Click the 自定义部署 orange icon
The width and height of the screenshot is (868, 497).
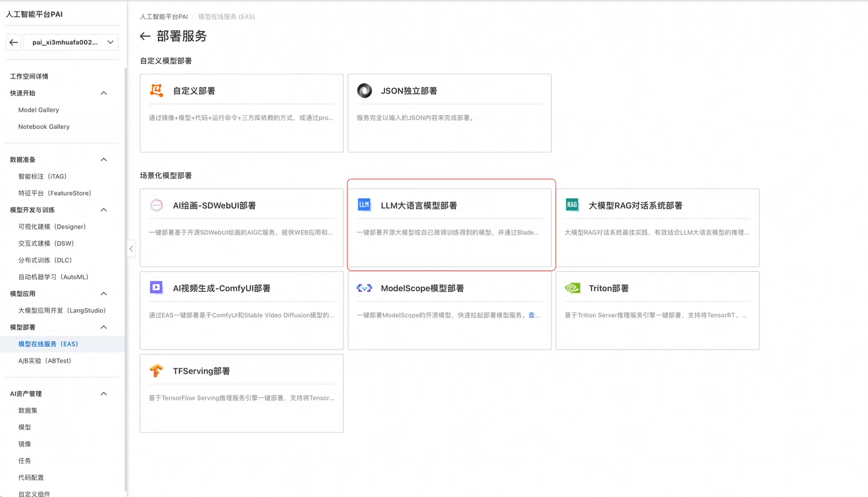pos(156,90)
